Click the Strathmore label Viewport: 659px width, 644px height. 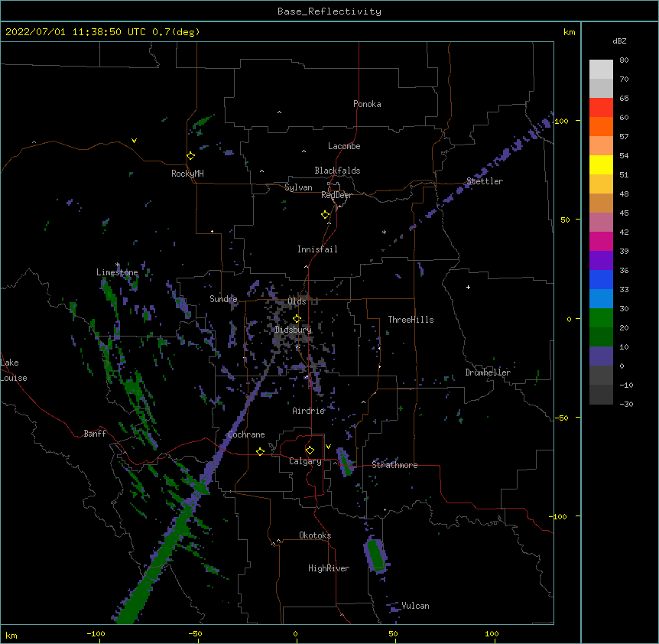394,465
